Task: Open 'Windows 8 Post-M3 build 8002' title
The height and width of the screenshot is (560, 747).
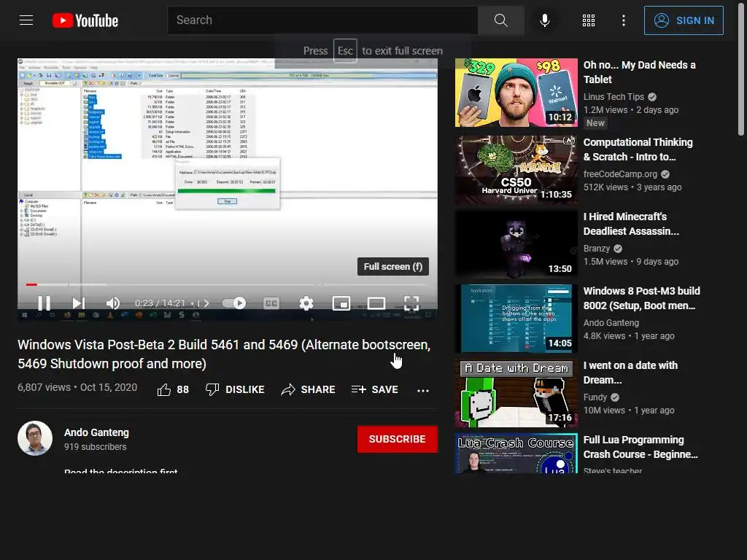Action: coord(641,298)
